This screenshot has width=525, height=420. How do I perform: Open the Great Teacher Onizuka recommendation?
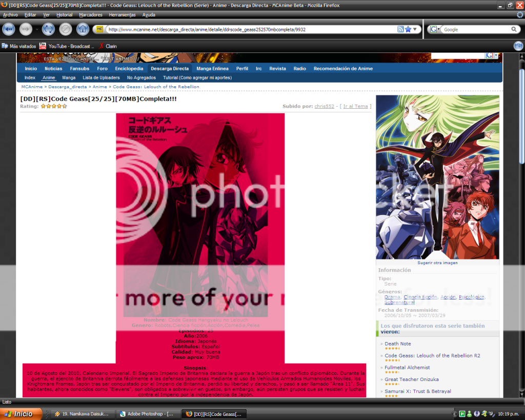[x=412, y=379]
